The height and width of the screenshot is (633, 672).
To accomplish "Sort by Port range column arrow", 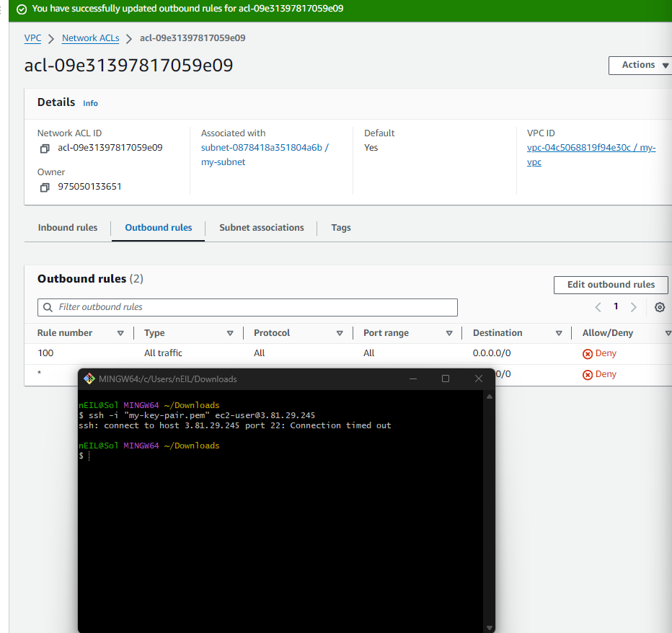I will 449,333.
